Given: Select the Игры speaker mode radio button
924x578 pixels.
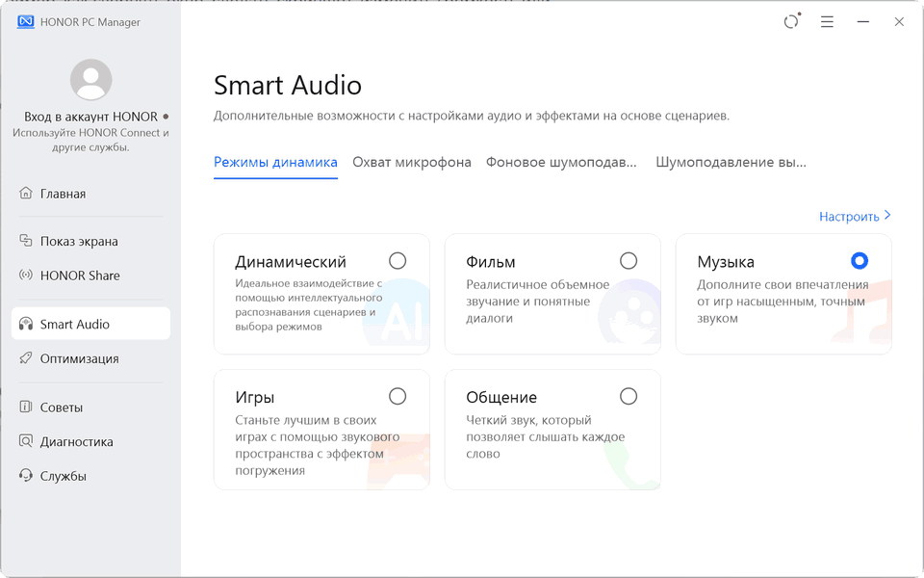Looking at the screenshot, I should click(398, 396).
